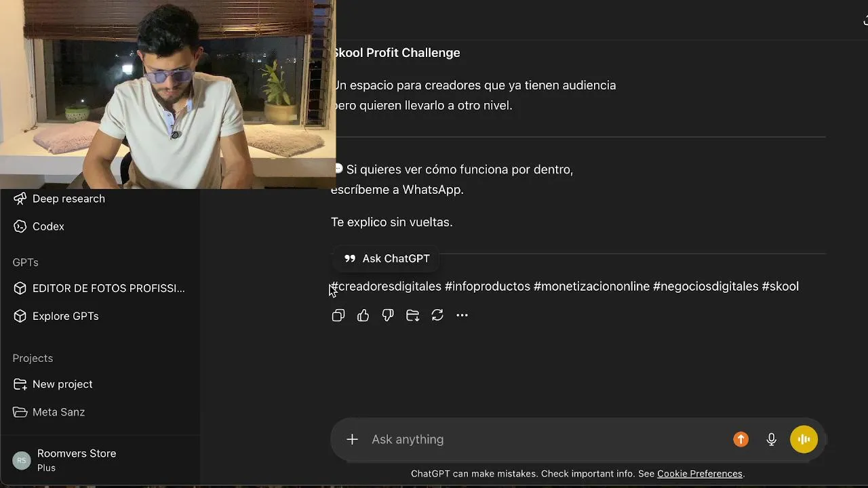The height and width of the screenshot is (488, 868).
Task: Click the Ask ChatGPT quote button
Action: click(x=387, y=258)
